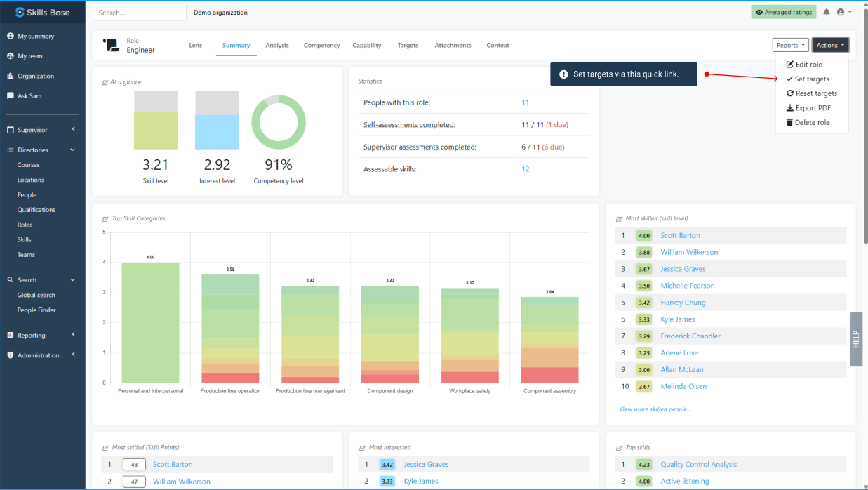The image size is (868, 490).
Task: Open the Most interested popout icon
Action: (x=362, y=448)
